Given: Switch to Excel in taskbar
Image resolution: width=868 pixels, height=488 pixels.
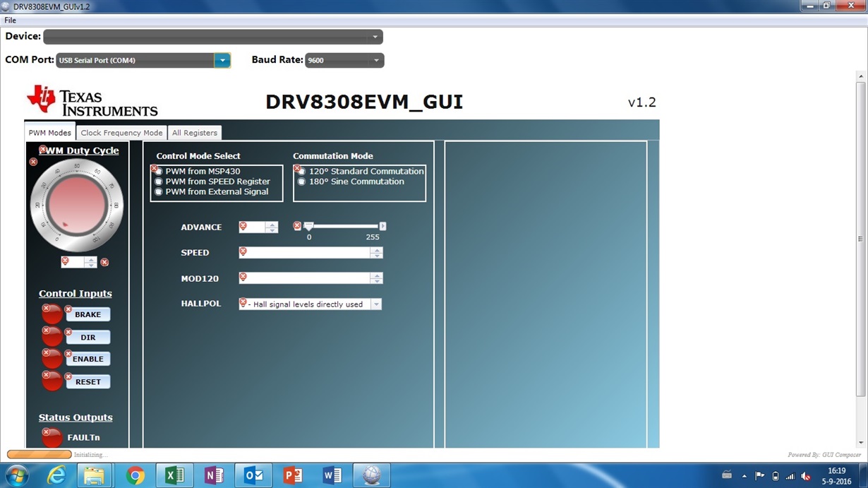Looking at the screenshot, I should click(174, 476).
